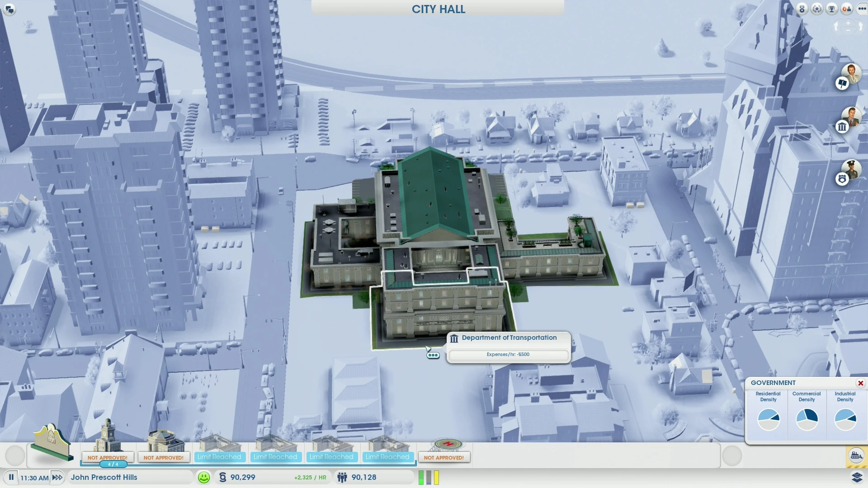Open the three-dot options menu
This screenshot has width=868, height=488.
(x=862, y=9)
